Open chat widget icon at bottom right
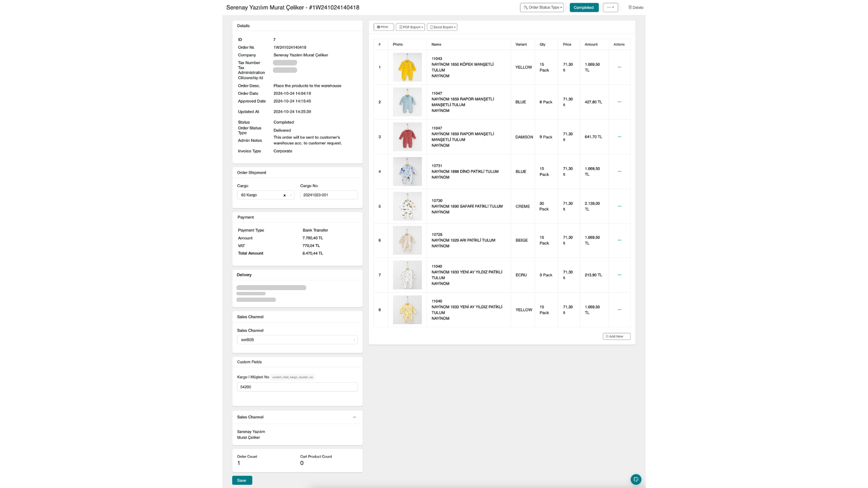Screen dimensions: 868x488 (636, 479)
